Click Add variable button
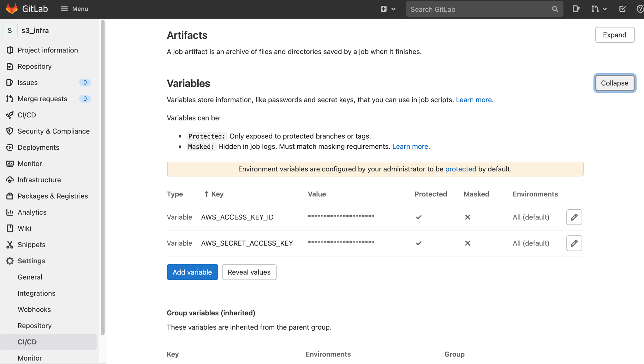The width and height of the screenshot is (644, 364). pyautogui.click(x=192, y=272)
